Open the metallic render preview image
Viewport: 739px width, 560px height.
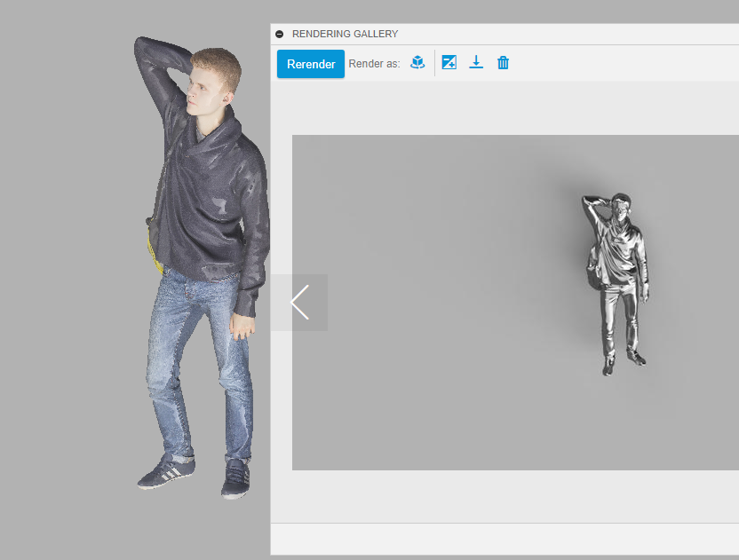click(515, 302)
